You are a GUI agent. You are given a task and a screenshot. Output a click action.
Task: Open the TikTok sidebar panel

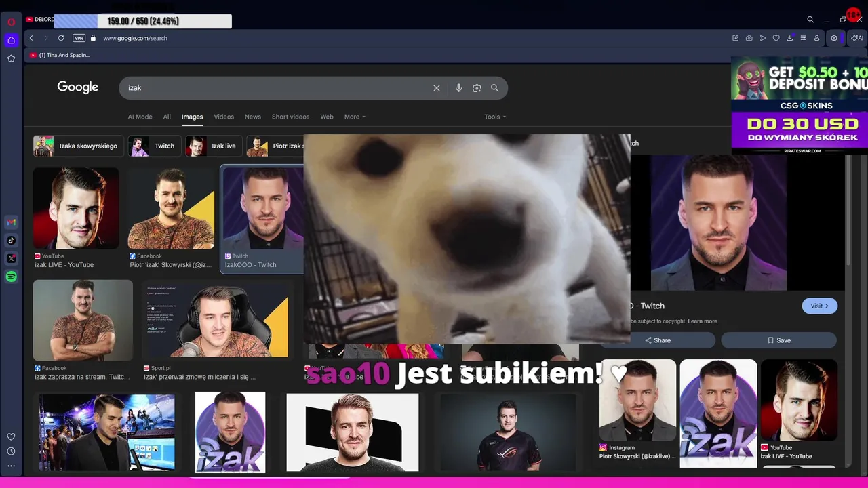click(x=11, y=240)
